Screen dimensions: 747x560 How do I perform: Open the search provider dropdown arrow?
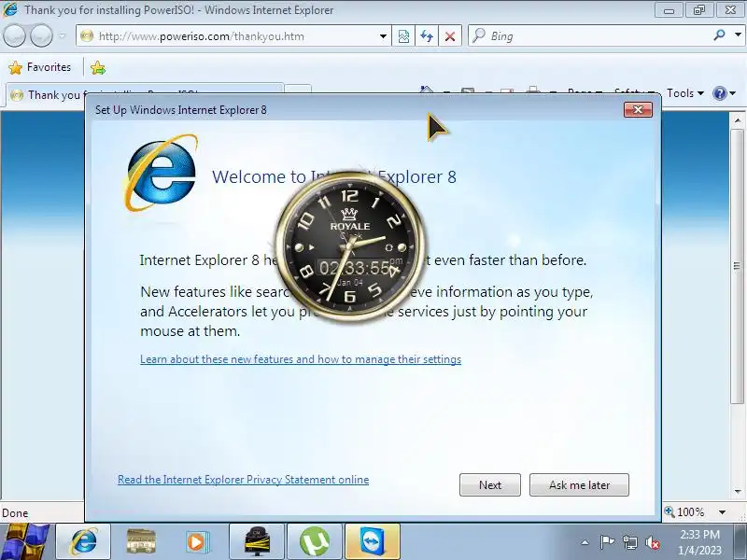point(738,35)
